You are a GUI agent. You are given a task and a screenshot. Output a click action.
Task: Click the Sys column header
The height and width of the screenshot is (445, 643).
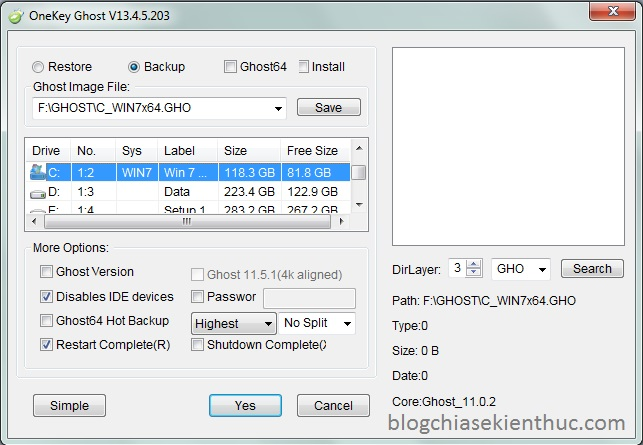137,151
